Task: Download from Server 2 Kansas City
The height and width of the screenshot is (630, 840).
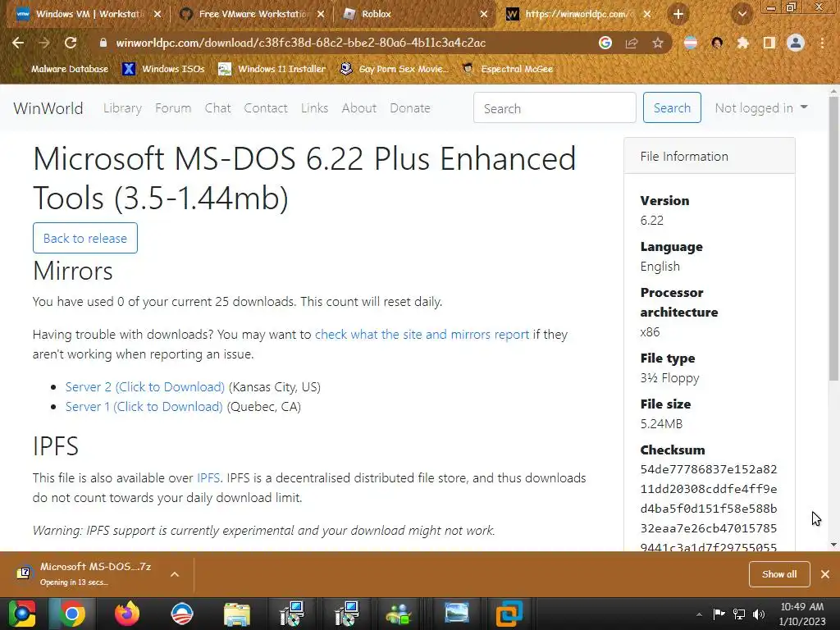Action: pyautogui.click(x=144, y=387)
